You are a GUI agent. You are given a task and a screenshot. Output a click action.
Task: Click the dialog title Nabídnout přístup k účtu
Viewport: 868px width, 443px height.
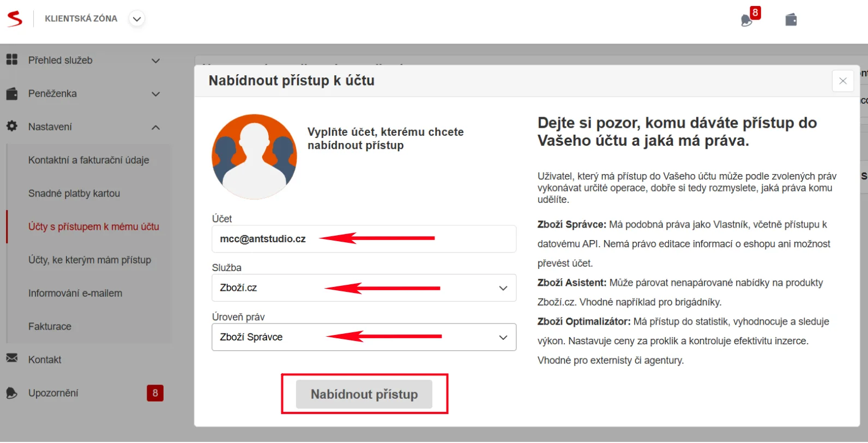pos(292,80)
